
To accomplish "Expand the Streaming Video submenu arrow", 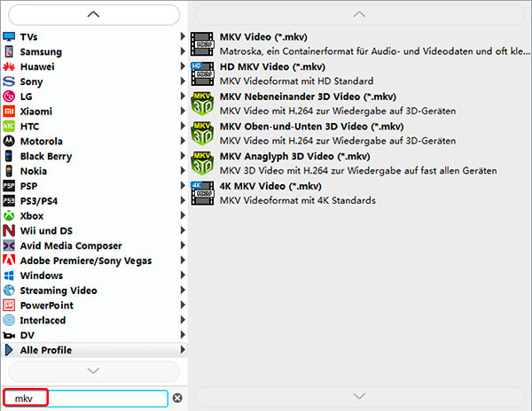I will pyautogui.click(x=183, y=290).
